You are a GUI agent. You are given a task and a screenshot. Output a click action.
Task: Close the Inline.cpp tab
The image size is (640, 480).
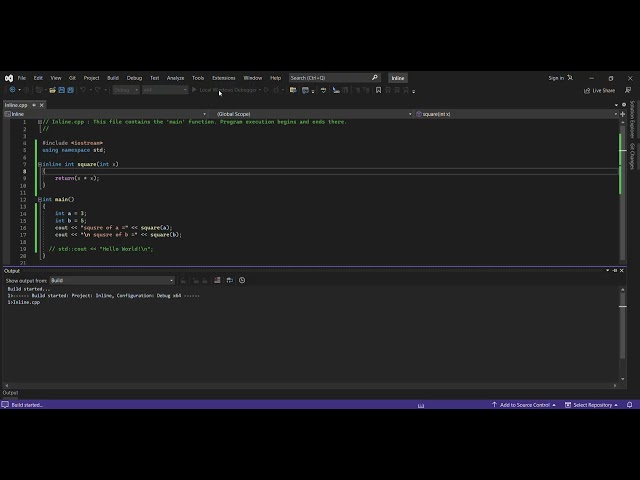pyautogui.click(x=42, y=105)
